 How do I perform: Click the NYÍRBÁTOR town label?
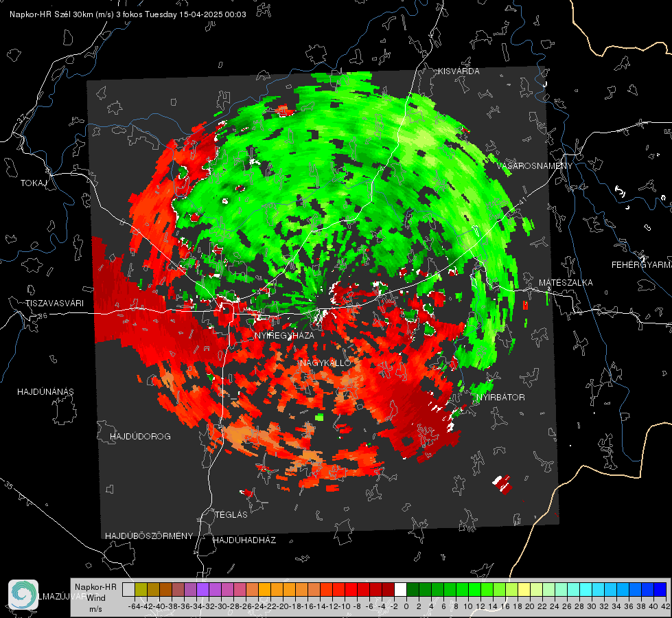(x=500, y=397)
